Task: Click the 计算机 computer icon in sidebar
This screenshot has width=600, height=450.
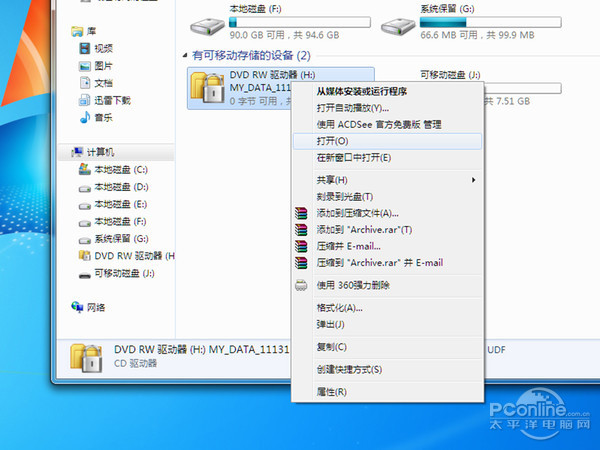Action: tap(77, 152)
